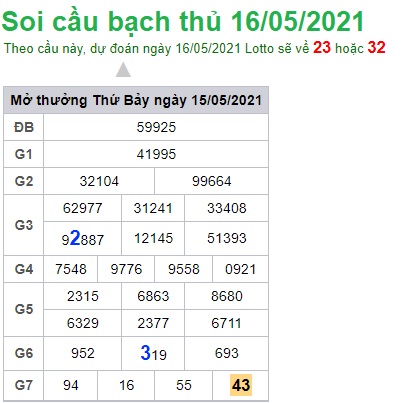403x403 pixels.
Task: Click G4 number 9558
Action: [x=183, y=269]
